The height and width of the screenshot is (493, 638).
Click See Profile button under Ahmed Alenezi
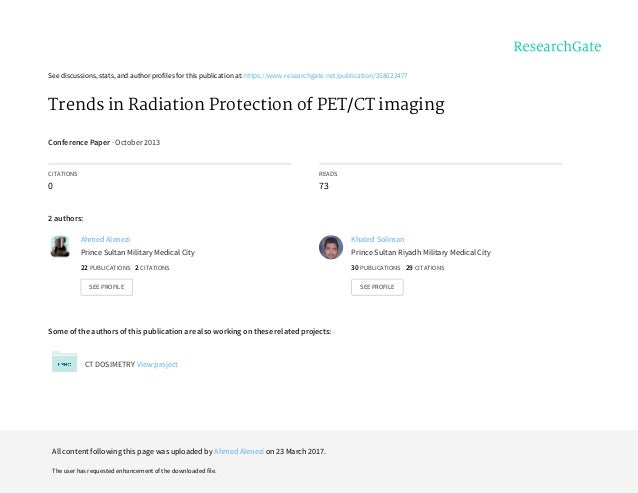pos(107,287)
